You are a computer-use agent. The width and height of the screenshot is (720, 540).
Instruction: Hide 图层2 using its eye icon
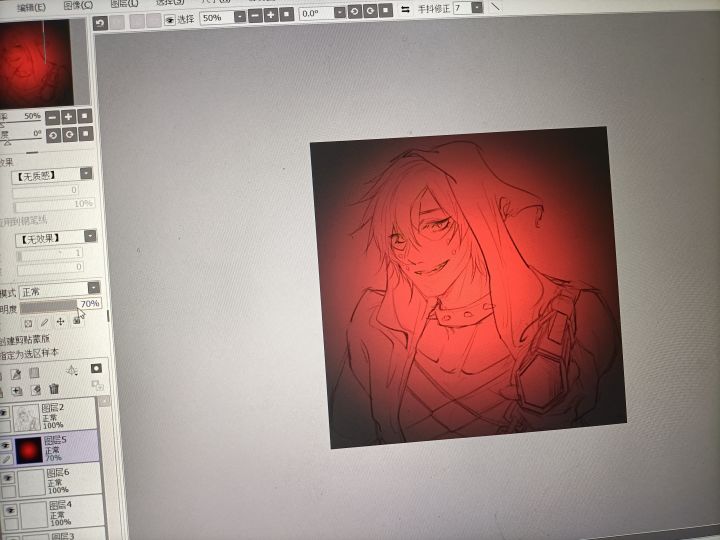click(x=4, y=412)
